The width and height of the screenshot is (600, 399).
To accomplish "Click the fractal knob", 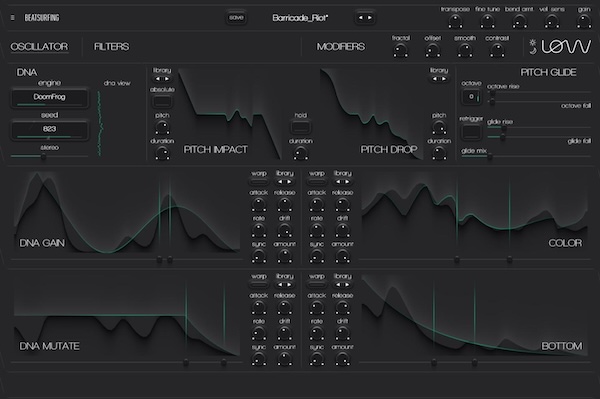I will coord(401,50).
